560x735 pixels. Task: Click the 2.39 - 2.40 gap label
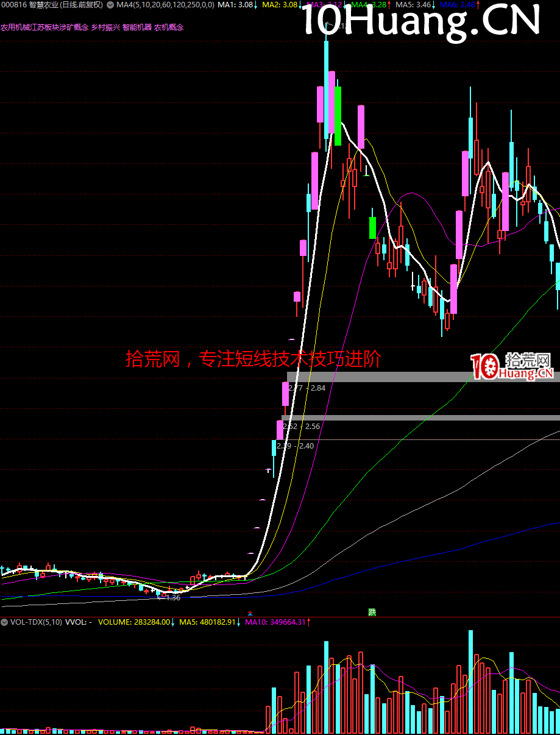click(x=296, y=446)
